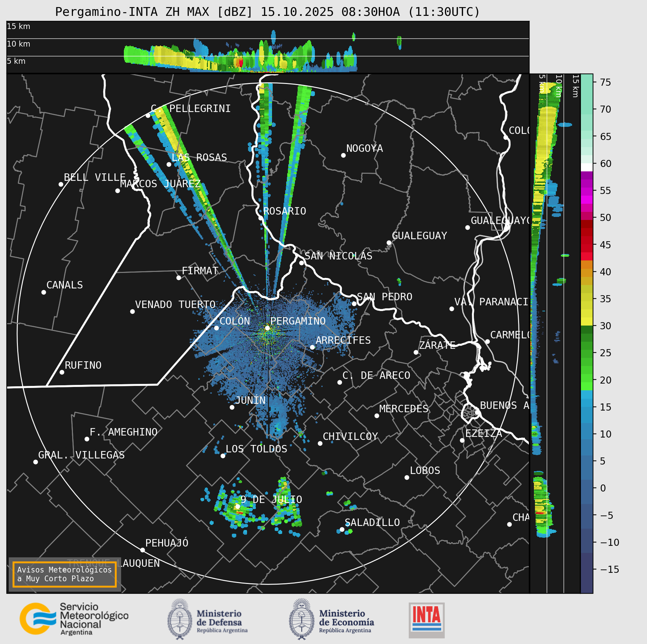Click the VA. PARANACI label

pyautogui.click(x=491, y=302)
